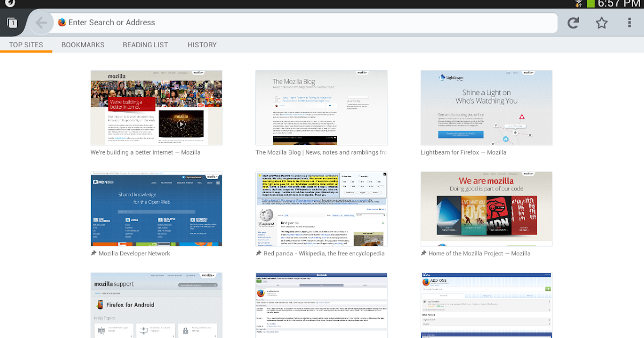Click the pin icon beside Mozilla Developer Network

(x=94, y=253)
